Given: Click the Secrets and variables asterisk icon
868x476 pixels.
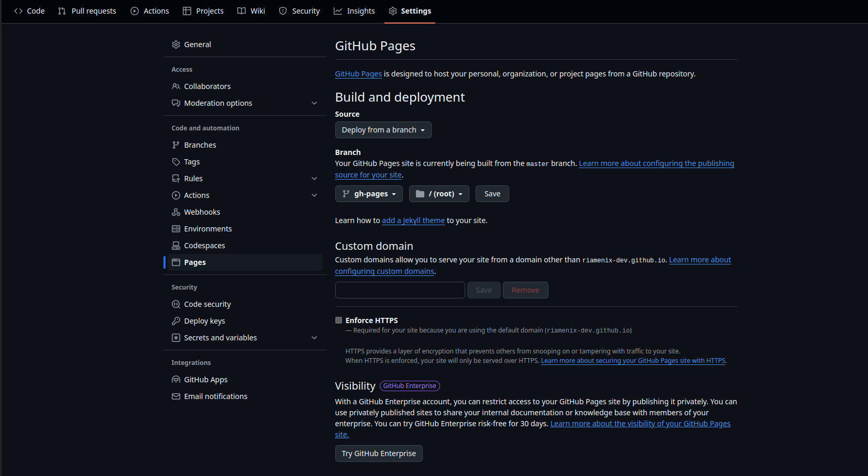Looking at the screenshot, I should pos(176,338).
